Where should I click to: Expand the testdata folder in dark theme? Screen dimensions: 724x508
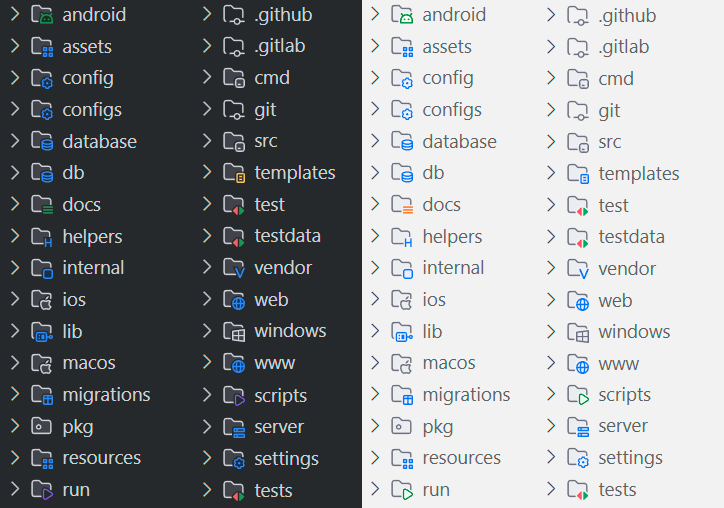click(x=207, y=236)
